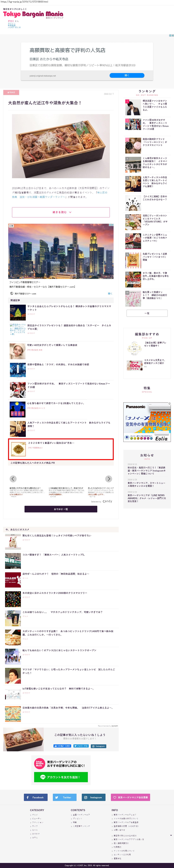Viewport: 174px width, 868px height.
Task: Go to previous carousel item with left arrow
Action: click(x=13, y=479)
